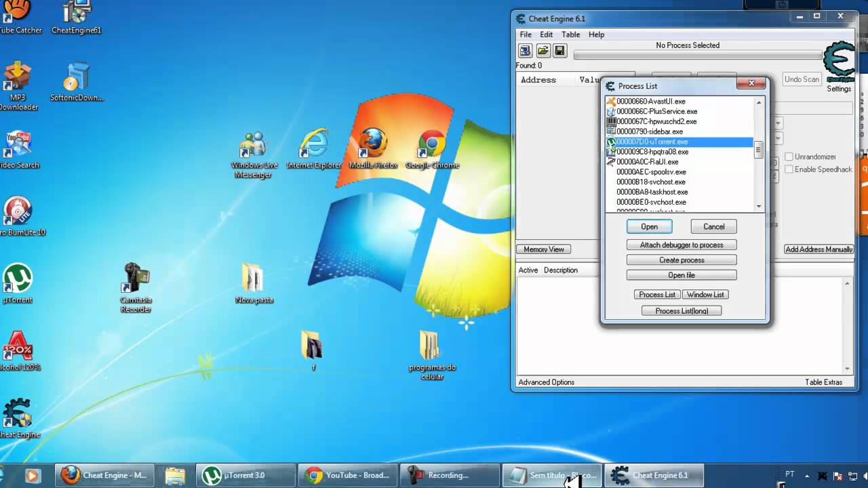Select 000007D0-uTorrent.exe process
This screenshot has height=488, width=868.
pos(679,142)
